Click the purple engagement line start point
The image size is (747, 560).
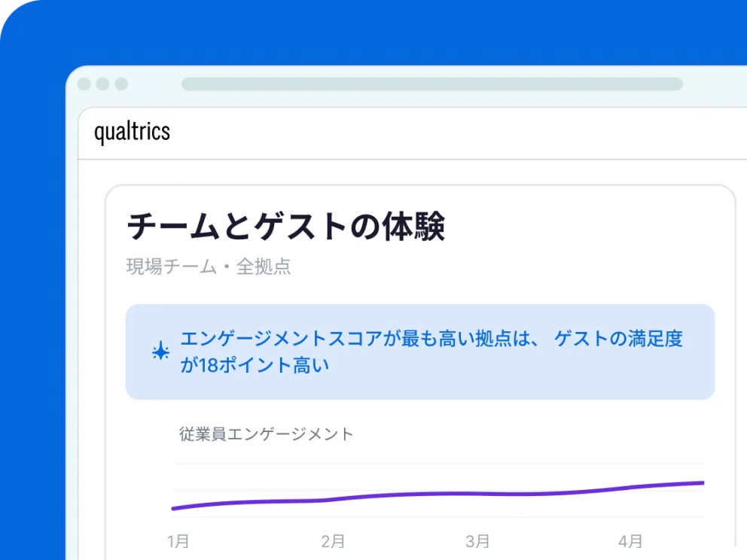174,508
